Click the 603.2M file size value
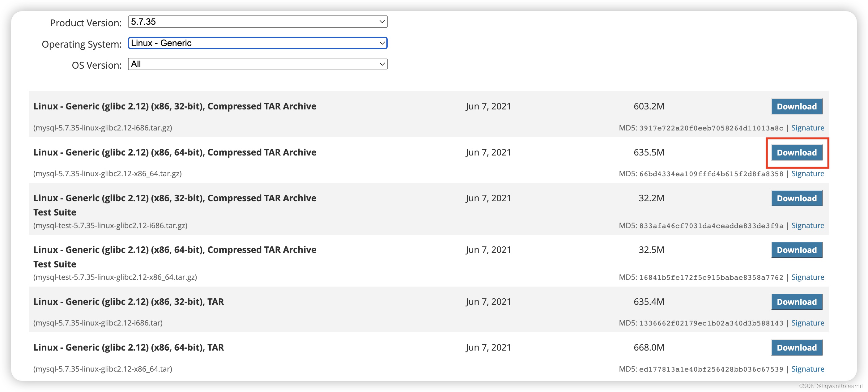 [x=649, y=107]
